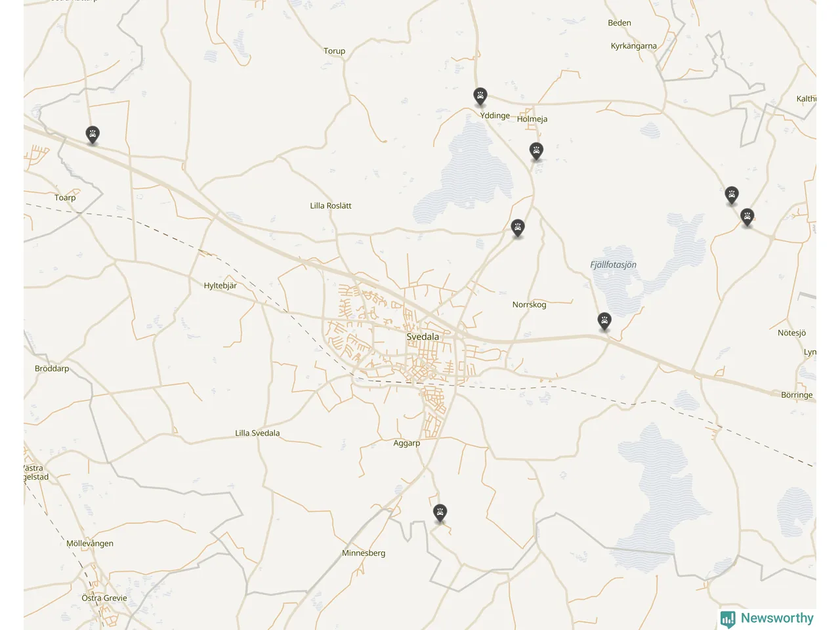Click the car marker near Toarp highway
The height and width of the screenshot is (630, 840).
click(x=93, y=135)
